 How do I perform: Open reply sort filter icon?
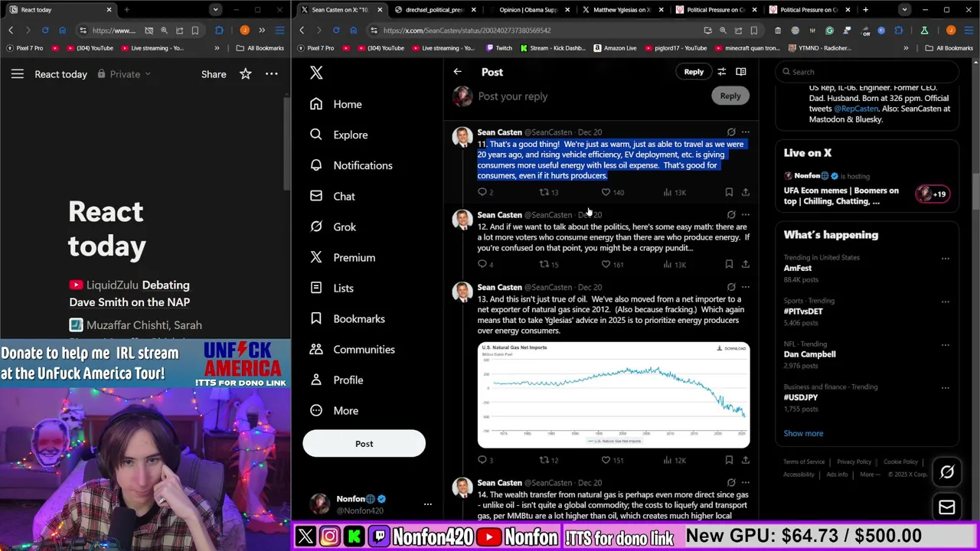pyautogui.click(x=721, y=72)
